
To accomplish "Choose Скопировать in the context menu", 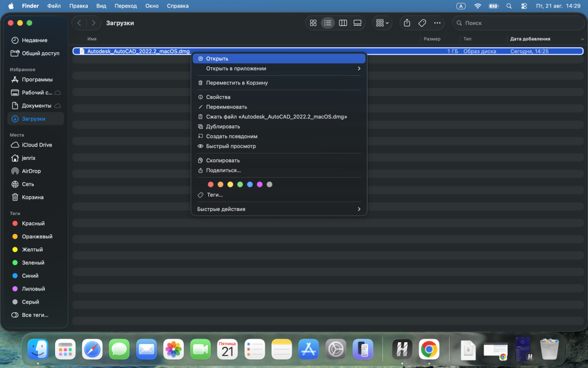I will (x=279, y=160).
